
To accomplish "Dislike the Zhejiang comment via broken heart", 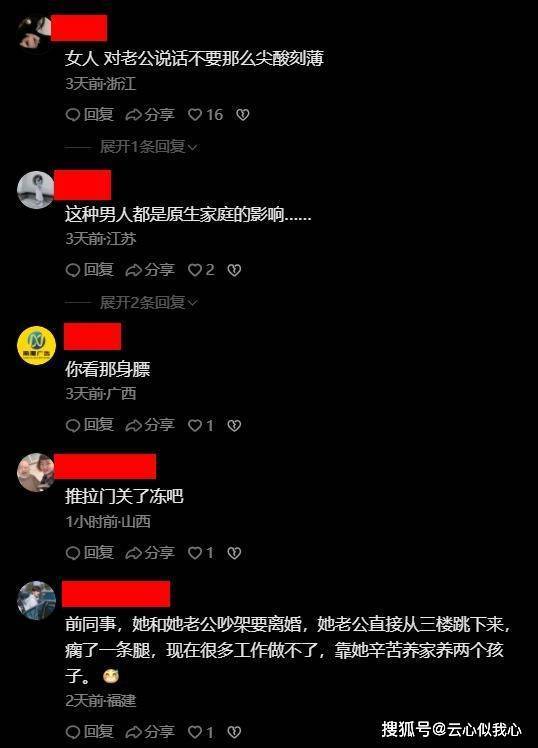I will tap(243, 114).
